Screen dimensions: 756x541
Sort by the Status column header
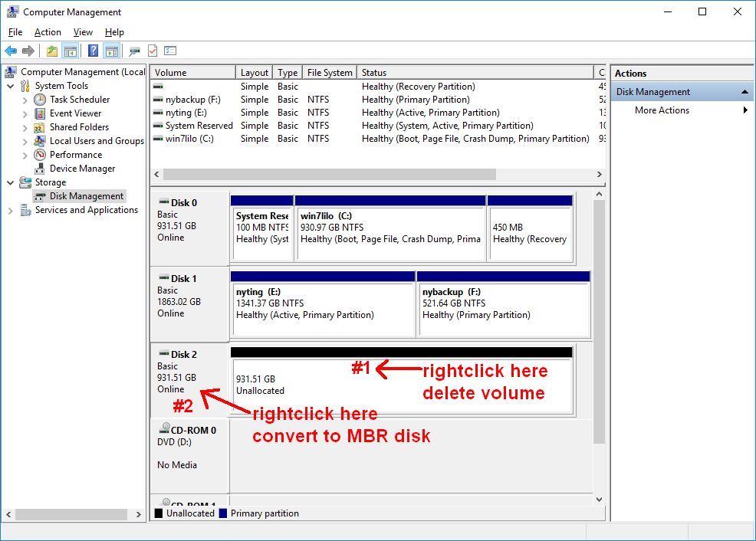click(x=475, y=72)
